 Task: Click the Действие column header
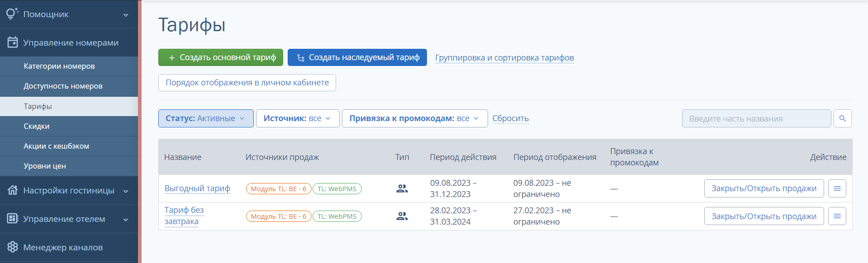pos(828,157)
